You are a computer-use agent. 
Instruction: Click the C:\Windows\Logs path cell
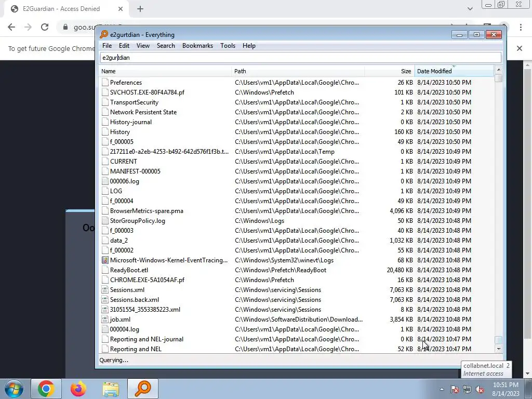(x=260, y=220)
